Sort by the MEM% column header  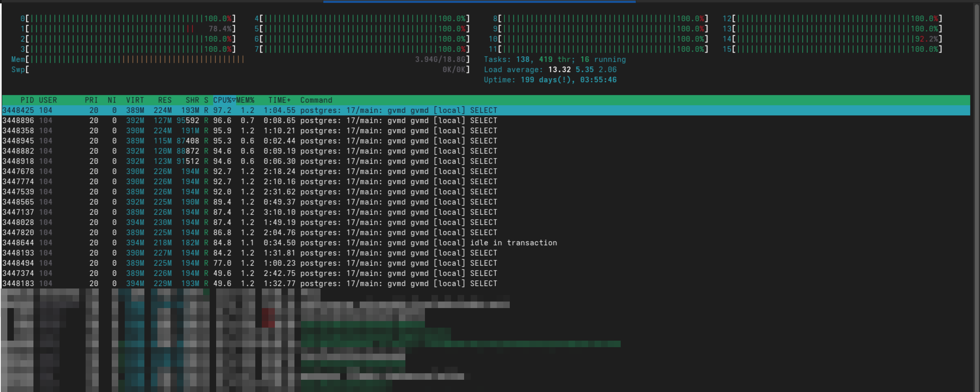click(x=245, y=100)
